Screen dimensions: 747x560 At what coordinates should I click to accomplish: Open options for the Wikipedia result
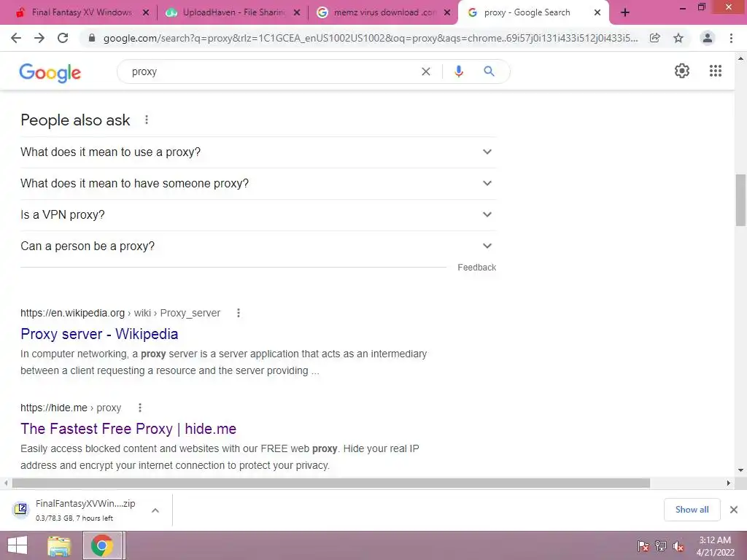[x=239, y=313]
